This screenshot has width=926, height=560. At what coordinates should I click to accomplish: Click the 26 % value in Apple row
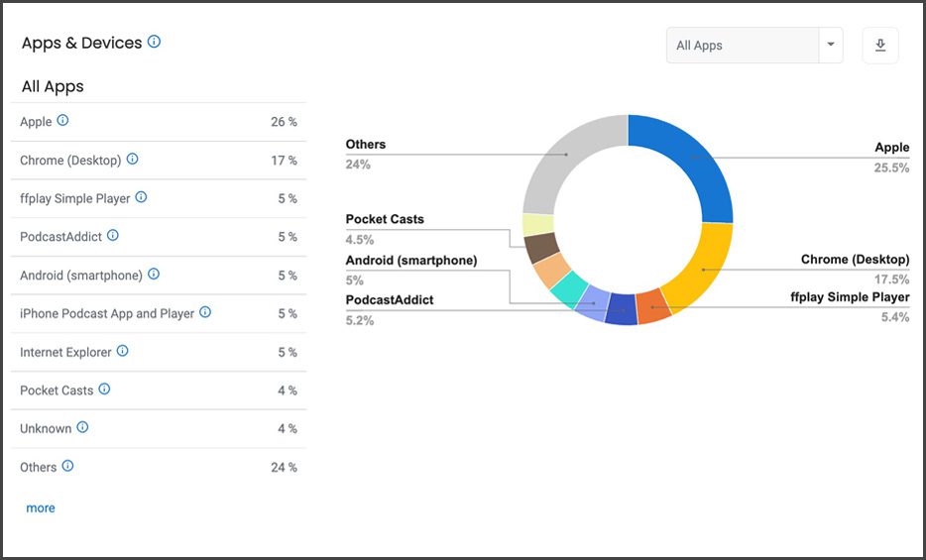[285, 122]
